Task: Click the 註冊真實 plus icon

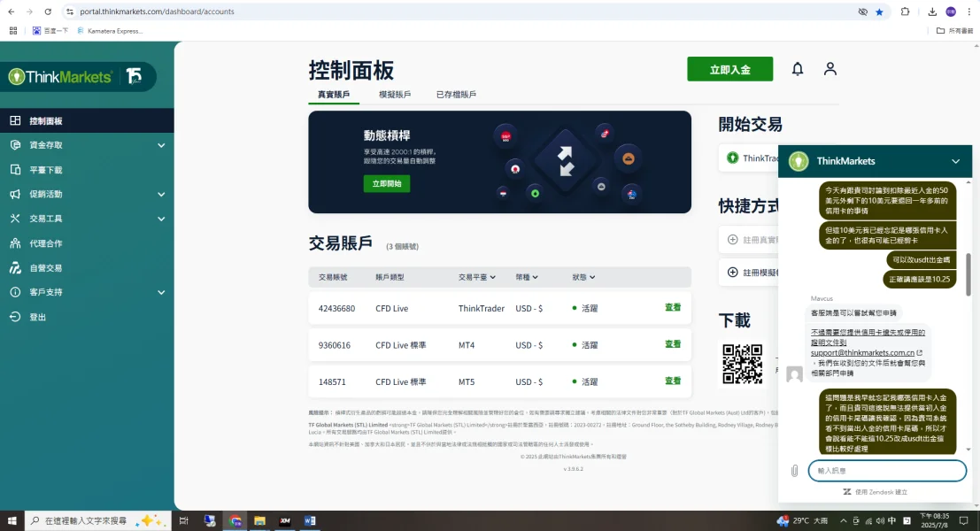Action: click(732, 239)
